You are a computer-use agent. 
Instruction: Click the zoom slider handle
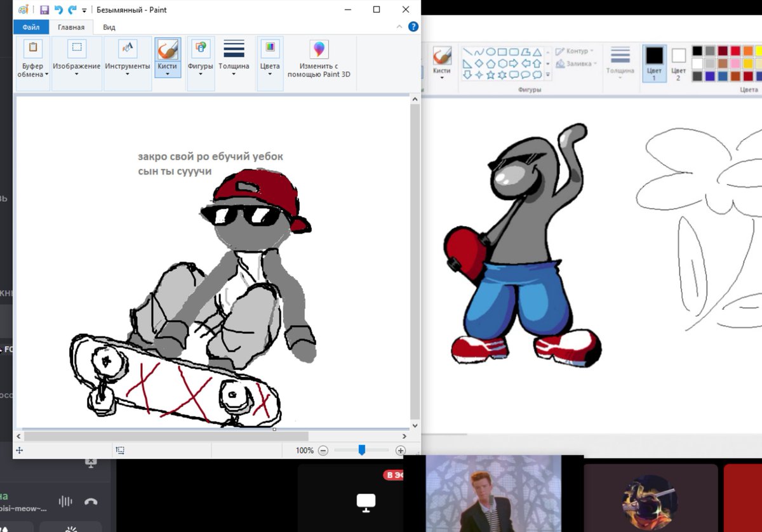point(361,450)
